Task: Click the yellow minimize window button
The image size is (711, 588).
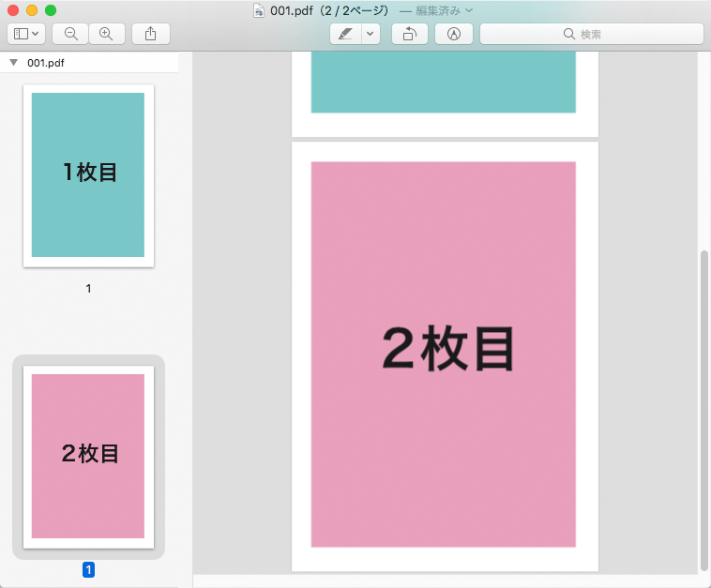Action: coord(32,10)
